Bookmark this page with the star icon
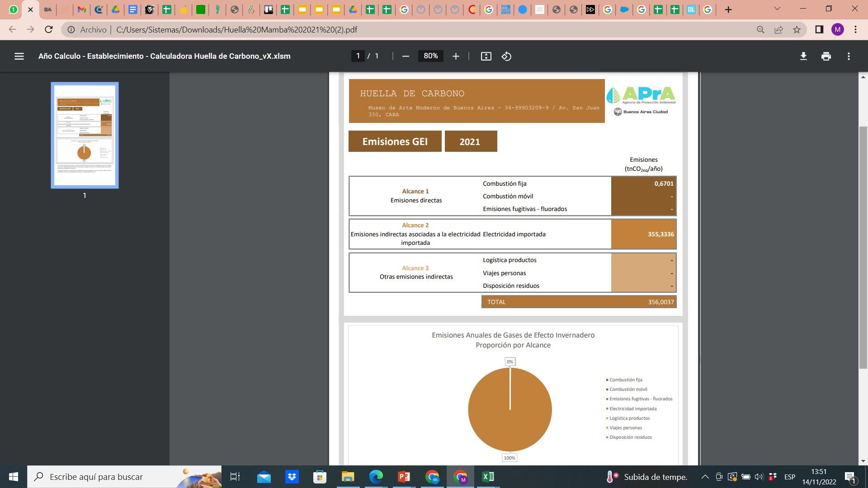The width and height of the screenshot is (868, 488). 797,30
